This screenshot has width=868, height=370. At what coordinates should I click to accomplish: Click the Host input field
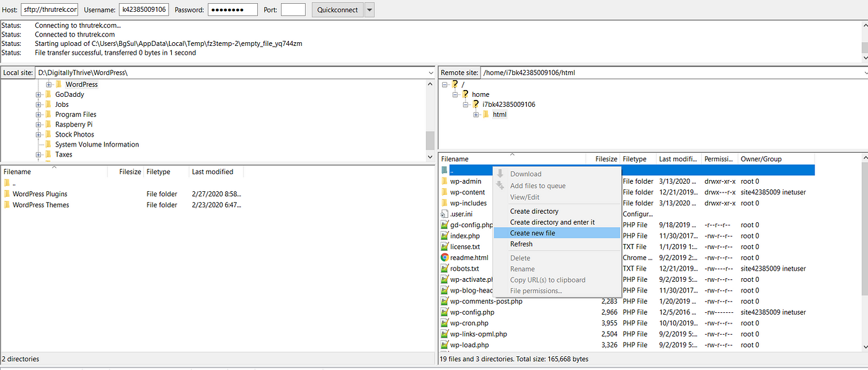pos(49,10)
